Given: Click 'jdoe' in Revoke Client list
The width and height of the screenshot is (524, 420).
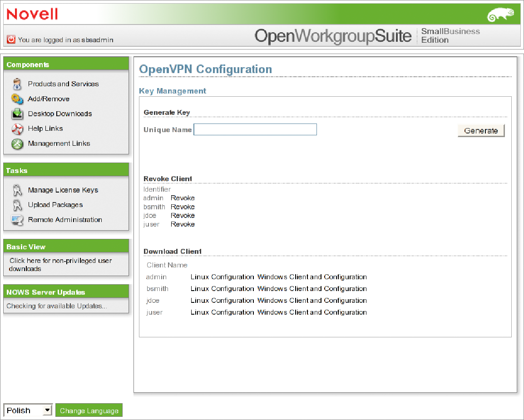Looking at the screenshot, I should pos(150,216).
